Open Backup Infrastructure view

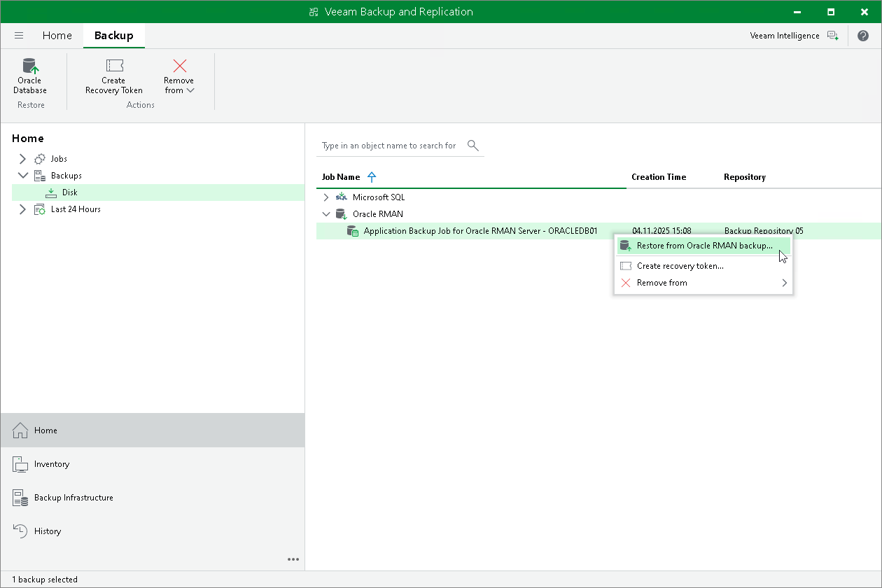(x=73, y=497)
